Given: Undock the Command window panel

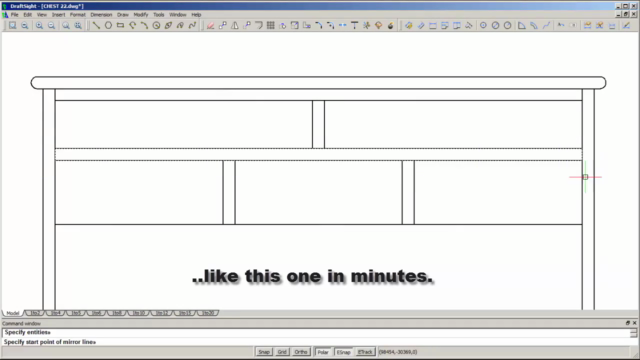Looking at the screenshot, I should click(628, 323).
